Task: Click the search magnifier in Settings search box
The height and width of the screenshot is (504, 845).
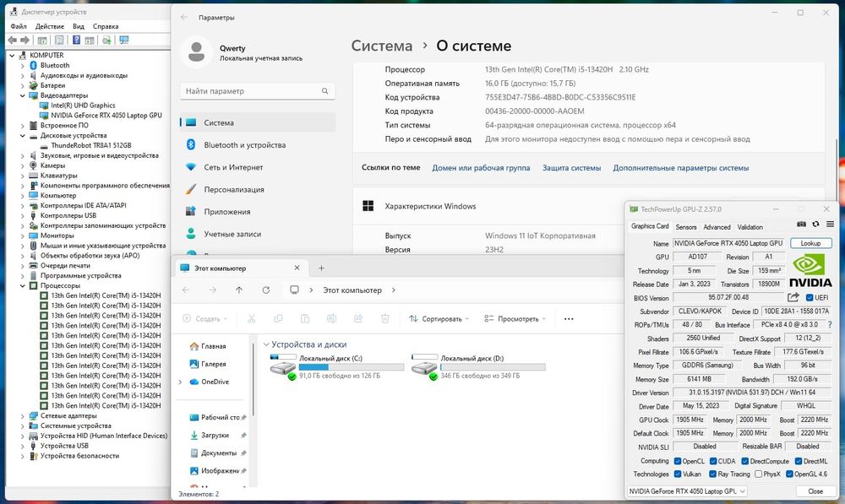Action: click(x=325, y=91)
